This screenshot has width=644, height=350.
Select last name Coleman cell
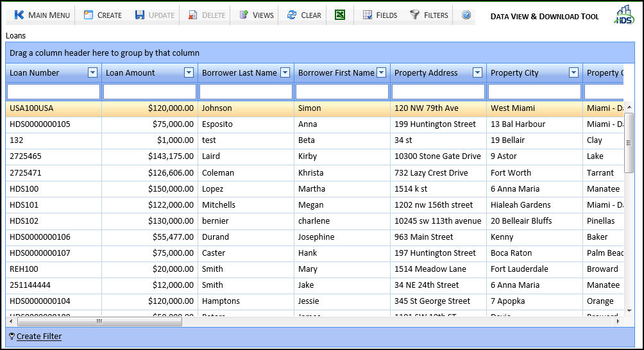246,172
